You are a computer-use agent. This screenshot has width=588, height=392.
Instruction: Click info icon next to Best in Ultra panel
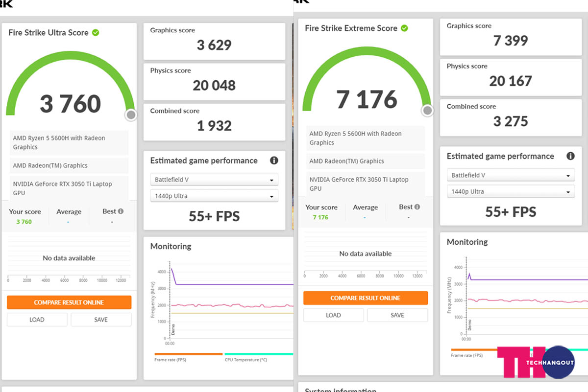click(x=121, y=211)
